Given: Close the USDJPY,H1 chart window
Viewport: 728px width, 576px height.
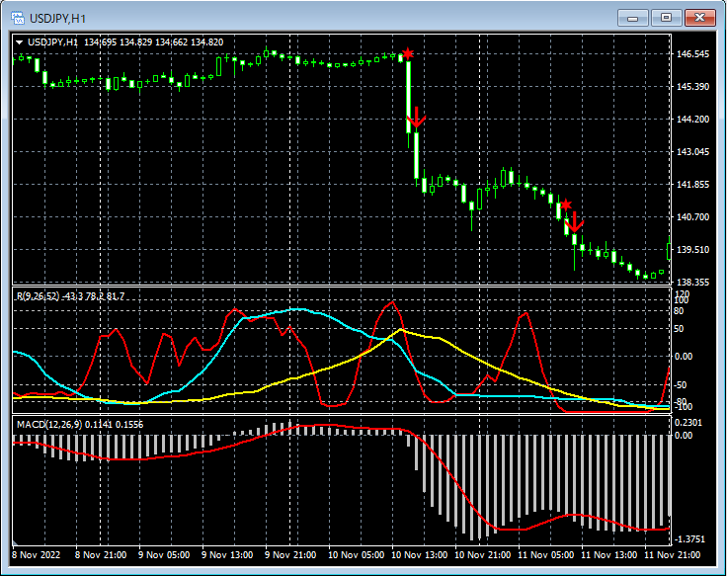Looking at the screenshot, I should 700,17.
